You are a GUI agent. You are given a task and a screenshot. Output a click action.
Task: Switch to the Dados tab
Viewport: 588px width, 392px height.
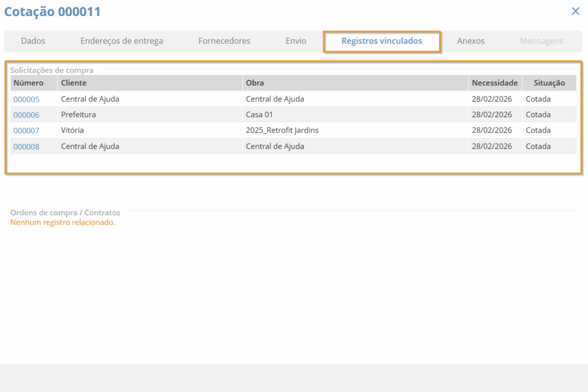[x=33, y=41]
